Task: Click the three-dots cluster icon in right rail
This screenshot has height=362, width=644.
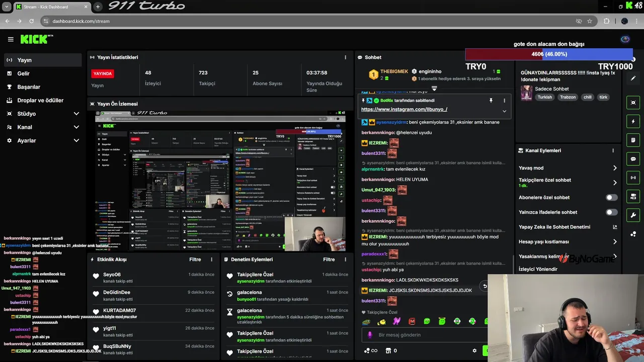Action: pos(633,234)
